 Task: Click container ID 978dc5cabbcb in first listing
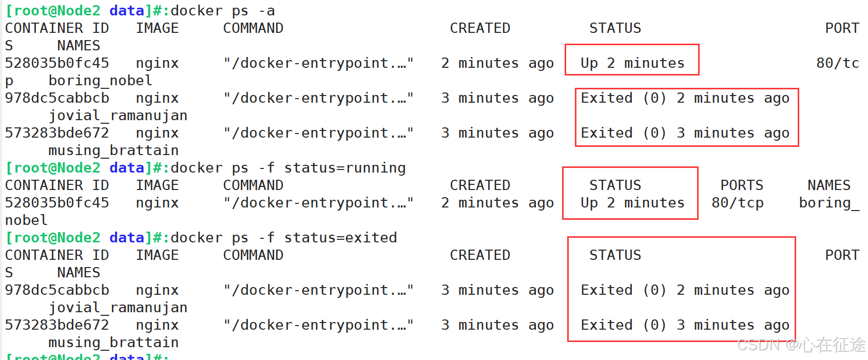pos(57,98)
